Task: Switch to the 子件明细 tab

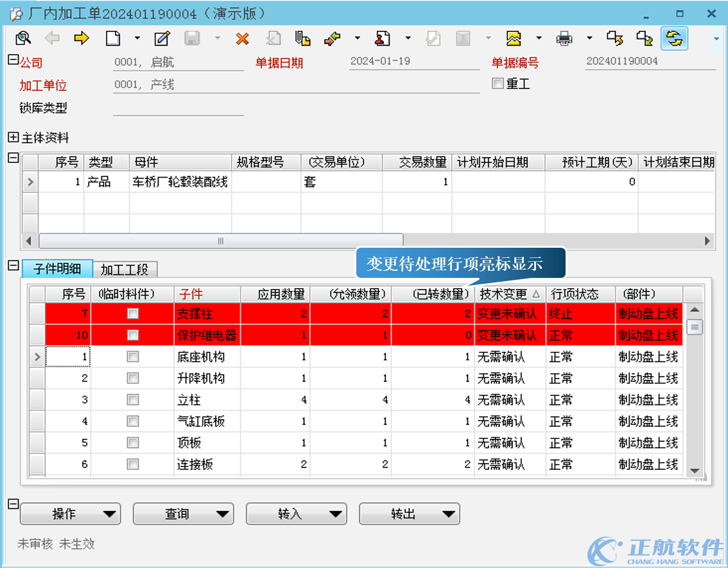Action: (58, 269)
